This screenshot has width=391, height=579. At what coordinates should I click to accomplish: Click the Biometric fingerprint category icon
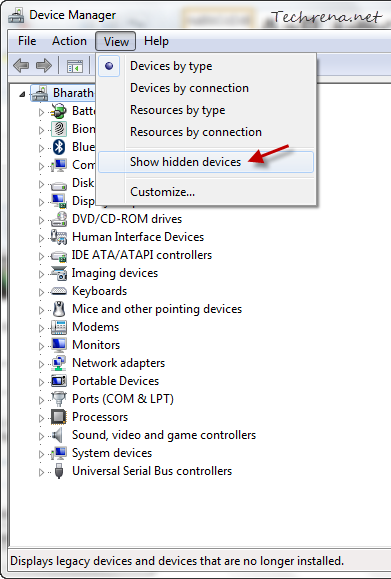pyautogui.click(x=59, y=129)
